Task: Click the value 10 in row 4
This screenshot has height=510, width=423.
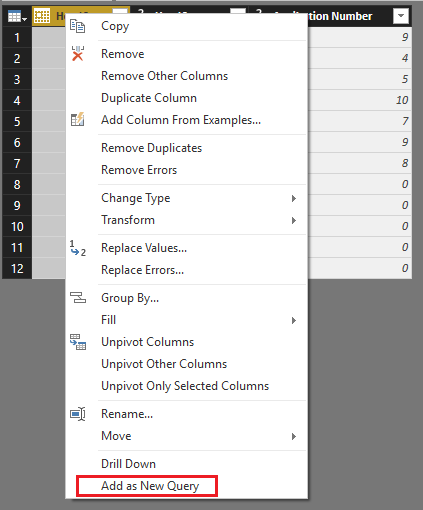Action: [x=402, y=100]
